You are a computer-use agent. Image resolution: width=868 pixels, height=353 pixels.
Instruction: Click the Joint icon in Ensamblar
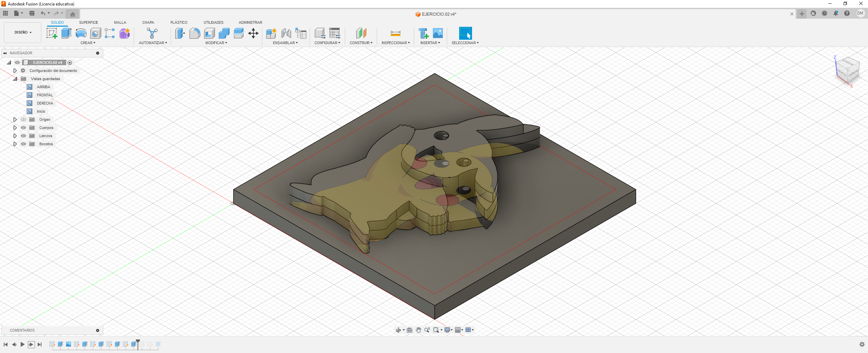[286, 33]
